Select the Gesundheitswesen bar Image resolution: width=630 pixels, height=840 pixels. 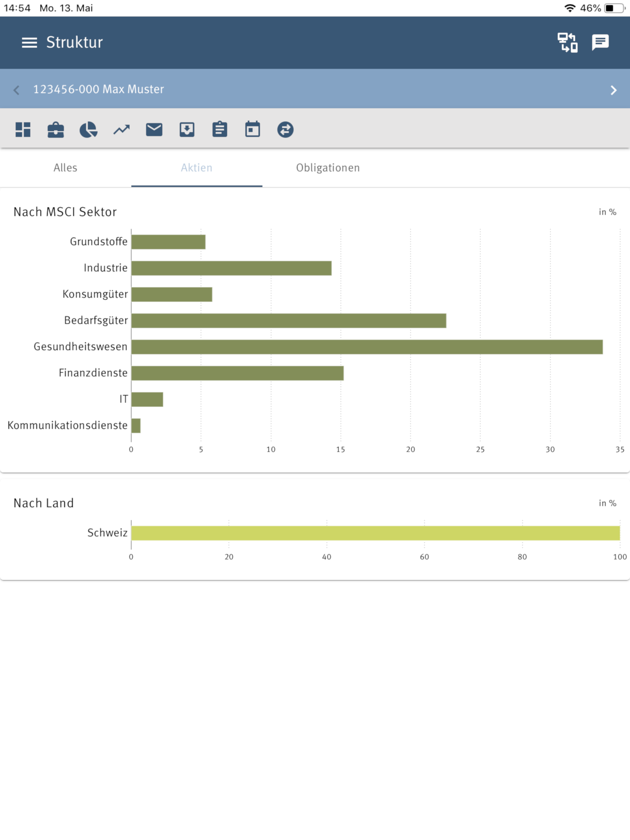(367, 347)
